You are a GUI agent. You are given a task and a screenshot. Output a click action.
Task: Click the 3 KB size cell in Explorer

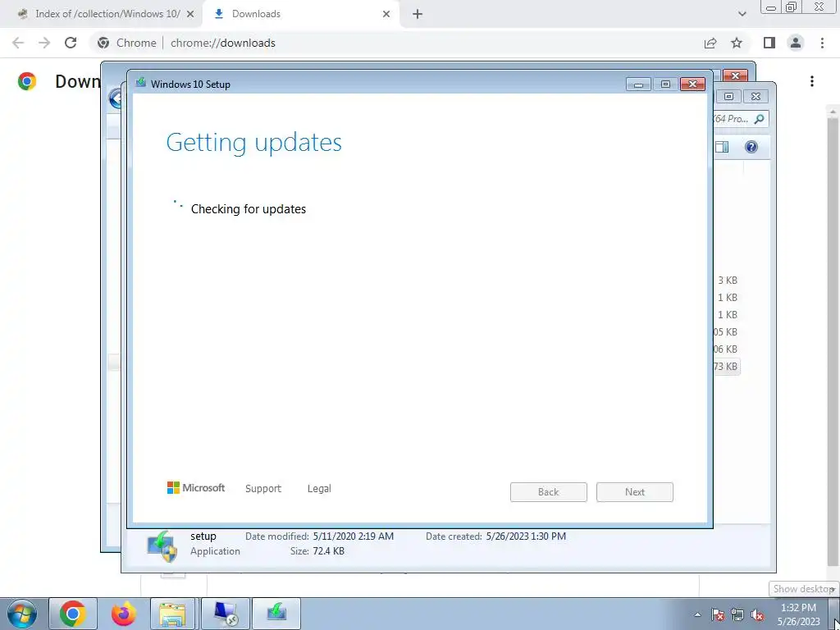pyautogui.click(x=728, y=281)
